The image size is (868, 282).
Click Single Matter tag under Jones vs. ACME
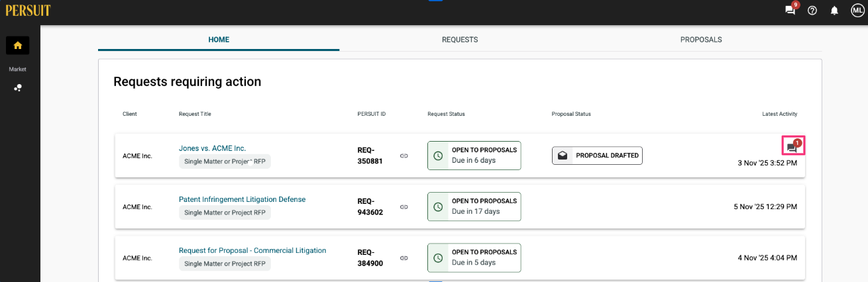(x=225, y=162)
